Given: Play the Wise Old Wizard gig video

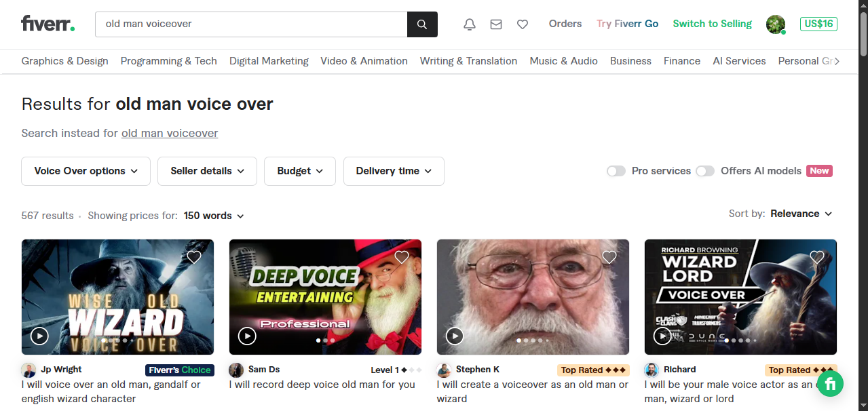Looking at the screenshot, I should 39,336.
